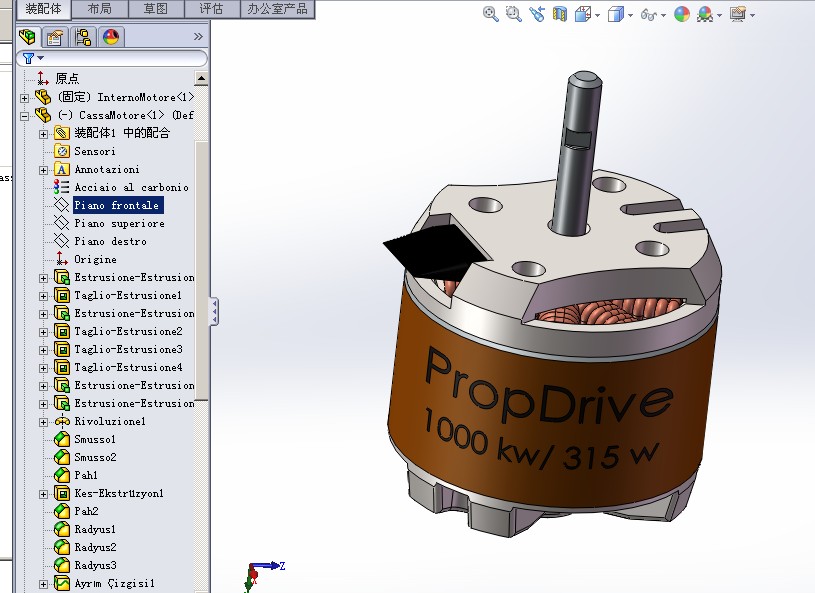The image size is (815, 593).
Task: Expand the manager pane tabs with chevron
Action: 198,36
